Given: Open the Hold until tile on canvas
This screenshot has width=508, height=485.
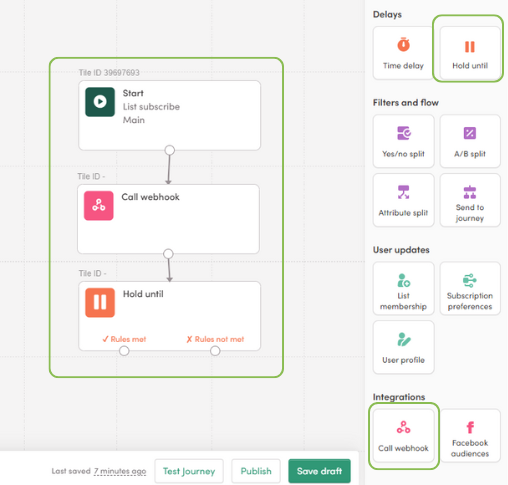Looking at the screenshot, I should 169,316.
